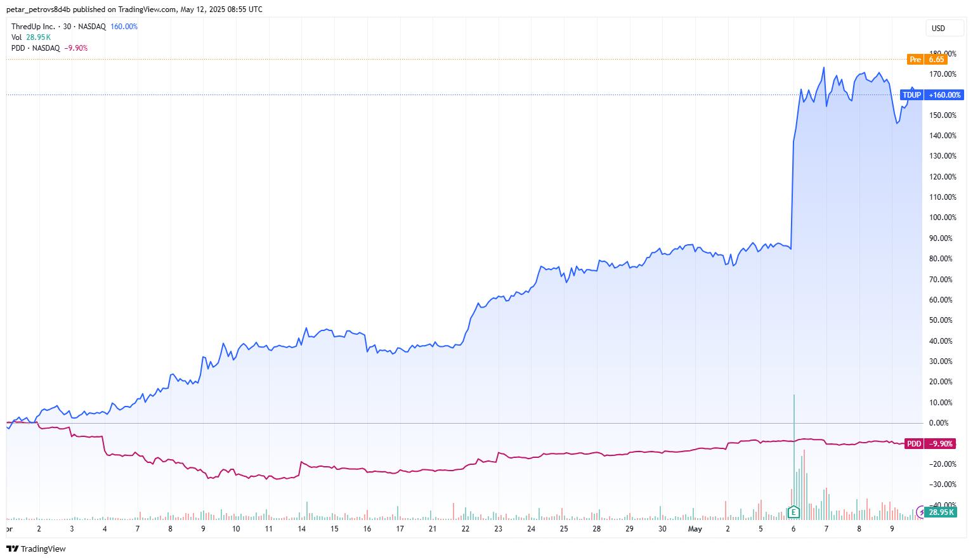Select the blue TDUP +160.00% axis label
This screenshot has width=973, height=560.
[x=932, y=95]
